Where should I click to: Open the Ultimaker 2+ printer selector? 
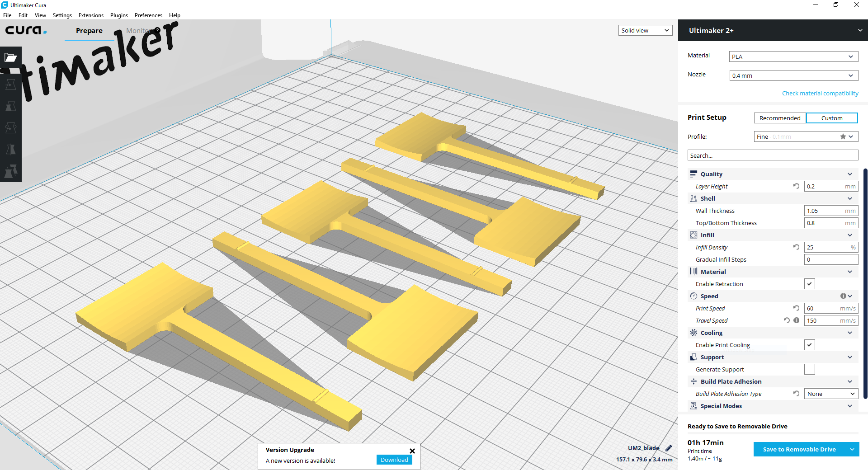[773, 30]
